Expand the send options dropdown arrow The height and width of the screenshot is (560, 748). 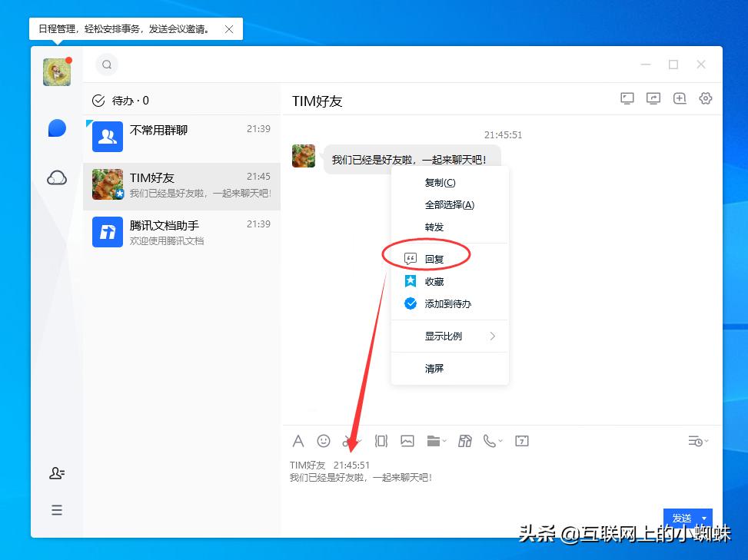point(705,518)
